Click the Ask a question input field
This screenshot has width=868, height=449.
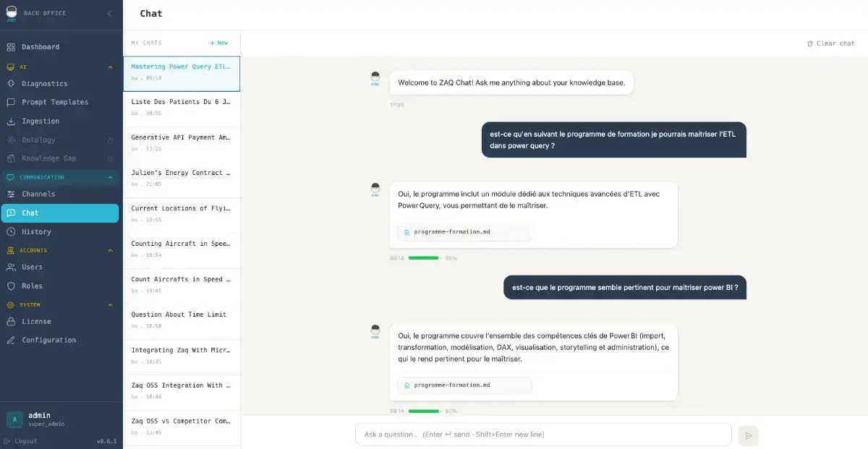coord(542,435)
